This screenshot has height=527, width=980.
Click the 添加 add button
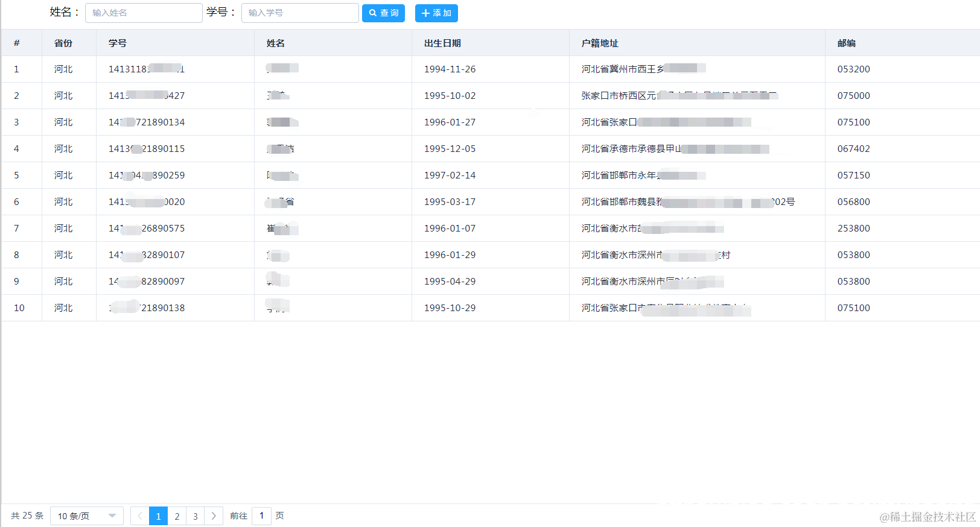[436, 13]
